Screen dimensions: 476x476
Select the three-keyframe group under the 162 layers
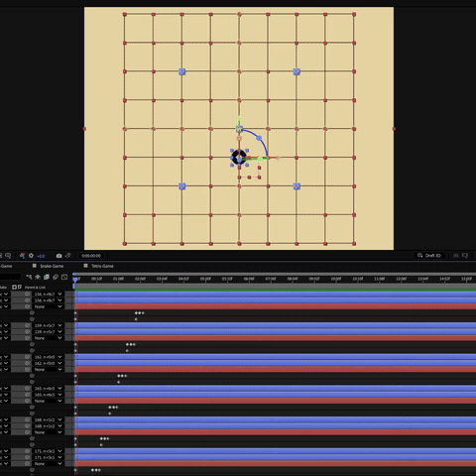click(122, 376)
